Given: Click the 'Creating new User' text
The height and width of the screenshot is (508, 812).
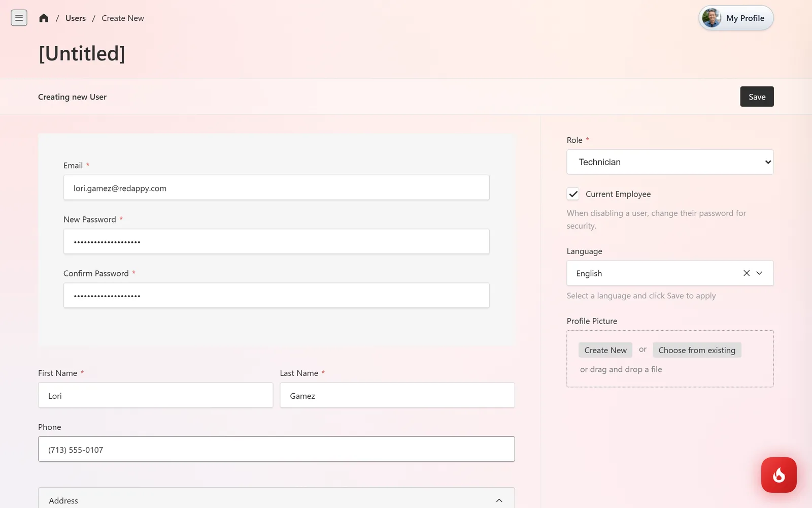Looking at the screenshot, I should [72, 97].
